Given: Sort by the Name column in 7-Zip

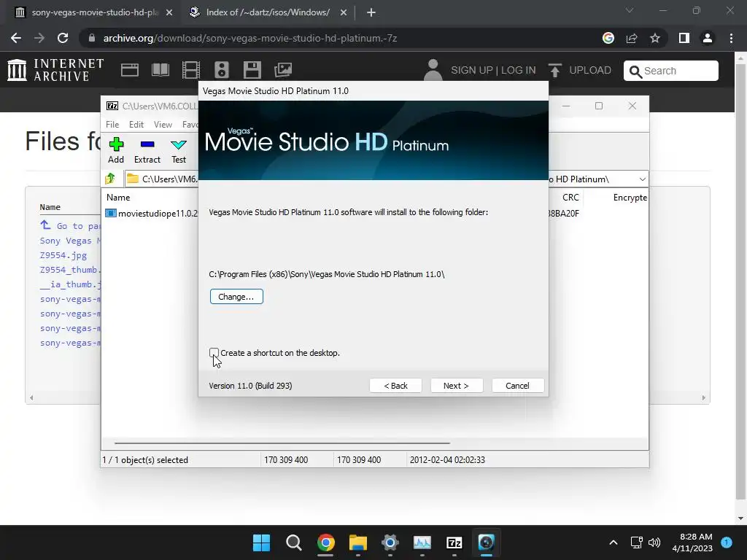Looking at the screenshot, I should [118, 197].
